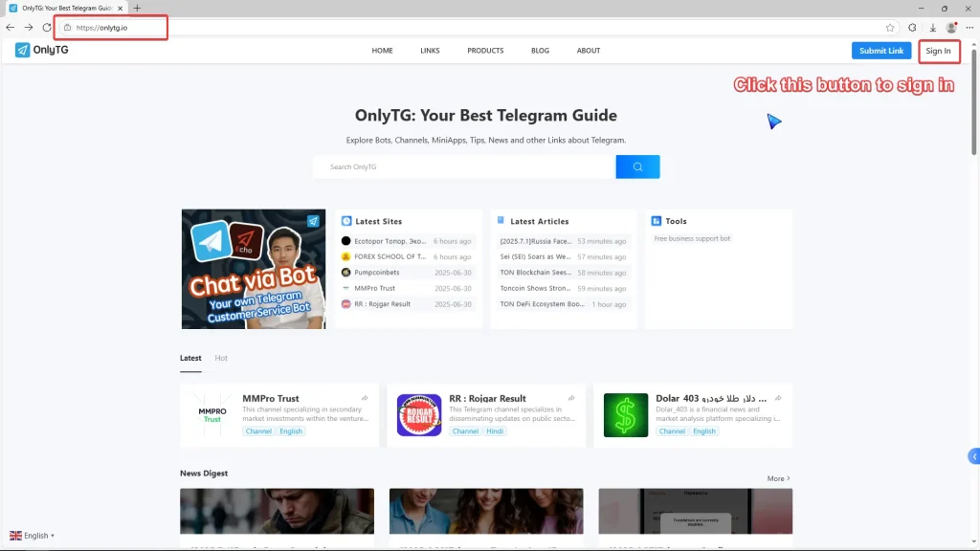View site info lock icon in address bar
The width and height of the screenshot is (980, 551).
tap(68, 28)
